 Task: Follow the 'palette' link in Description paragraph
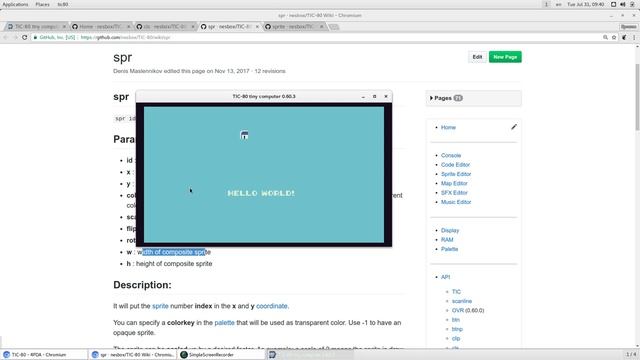tap(224, 323)
